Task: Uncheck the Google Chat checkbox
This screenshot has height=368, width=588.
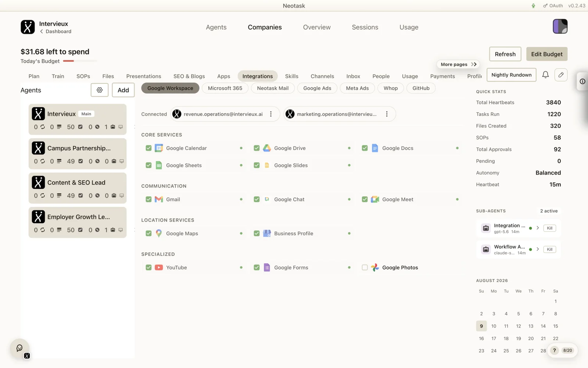Action: (257, 199)
